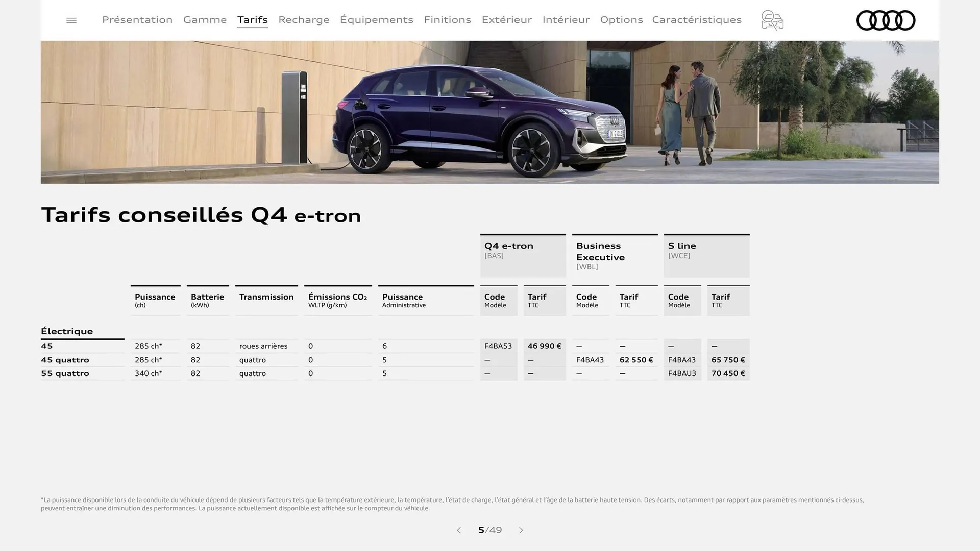
Task: Select the Intérieur navigation entry
Action: (x=566, y=20)
